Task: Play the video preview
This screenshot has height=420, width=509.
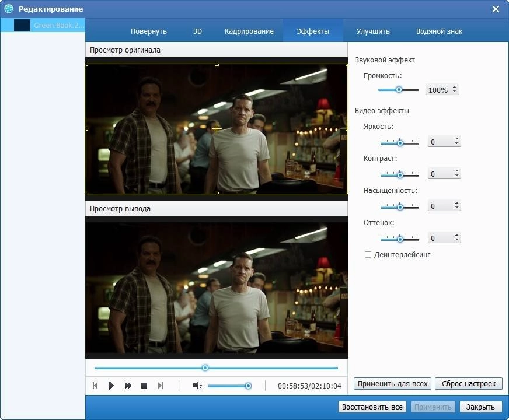Action: 111,386
